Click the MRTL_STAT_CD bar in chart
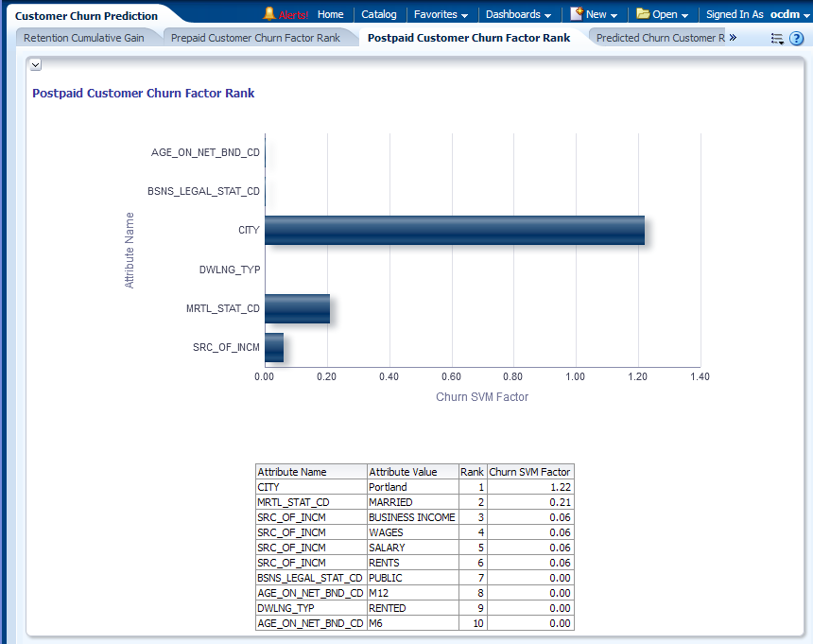Screen dimensions: 813x644 coord(297,308)
